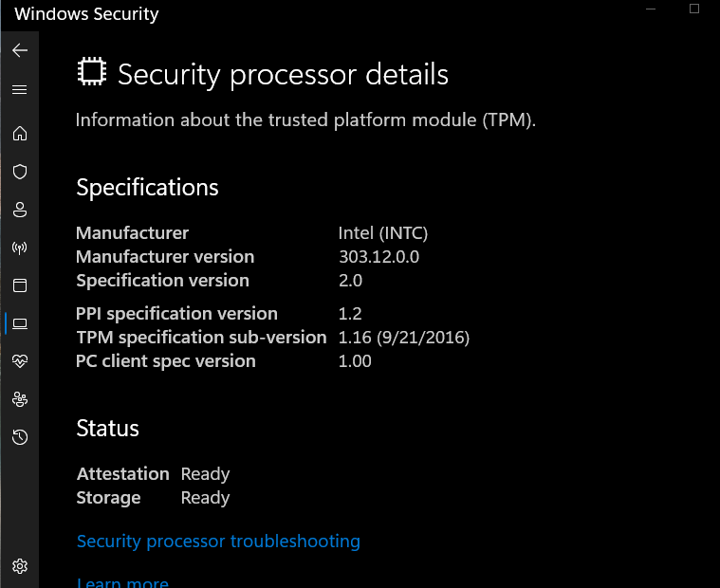Follow the Learn more link
The image size is (720, 588).
(122, 582)
